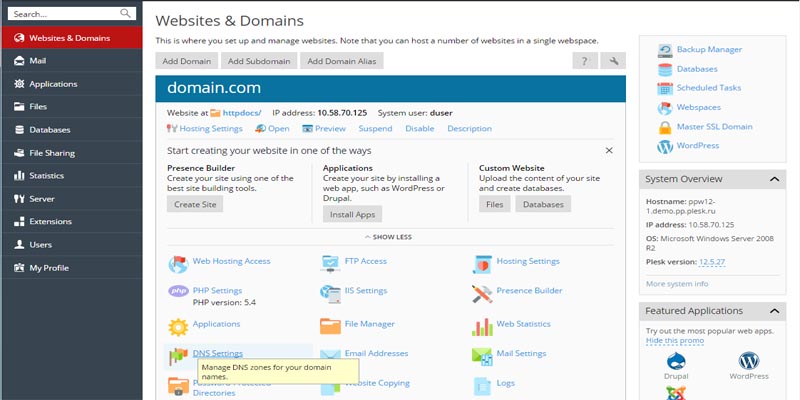Open the FTP Access icon
The width and height of the screenshot is (800, 400).
click(330, 264)
